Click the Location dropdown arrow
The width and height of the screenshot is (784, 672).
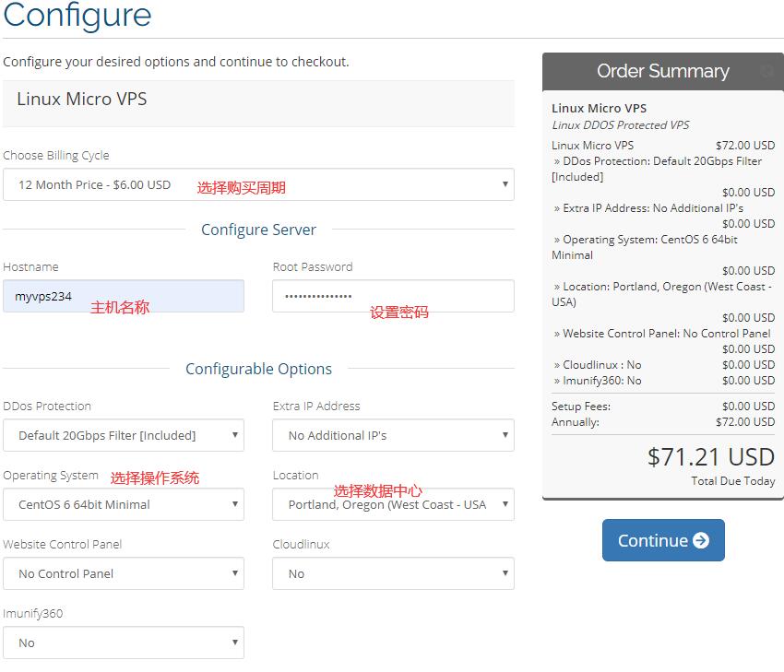(505, 503)
